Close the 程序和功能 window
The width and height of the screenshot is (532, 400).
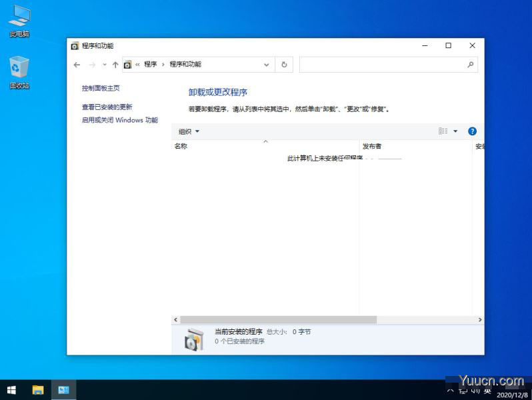pos(472,45)
